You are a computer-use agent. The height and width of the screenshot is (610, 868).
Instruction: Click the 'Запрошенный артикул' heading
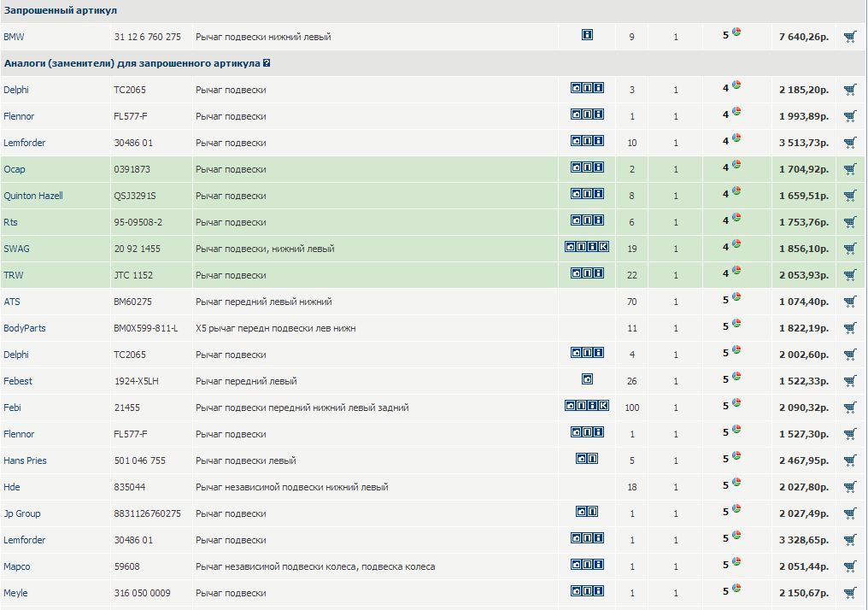tap(61, 10)
